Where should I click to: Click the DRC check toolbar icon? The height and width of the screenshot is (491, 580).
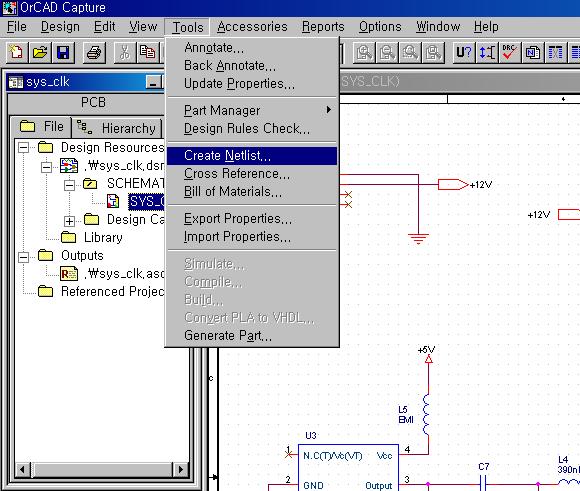(x=510, y=52)
